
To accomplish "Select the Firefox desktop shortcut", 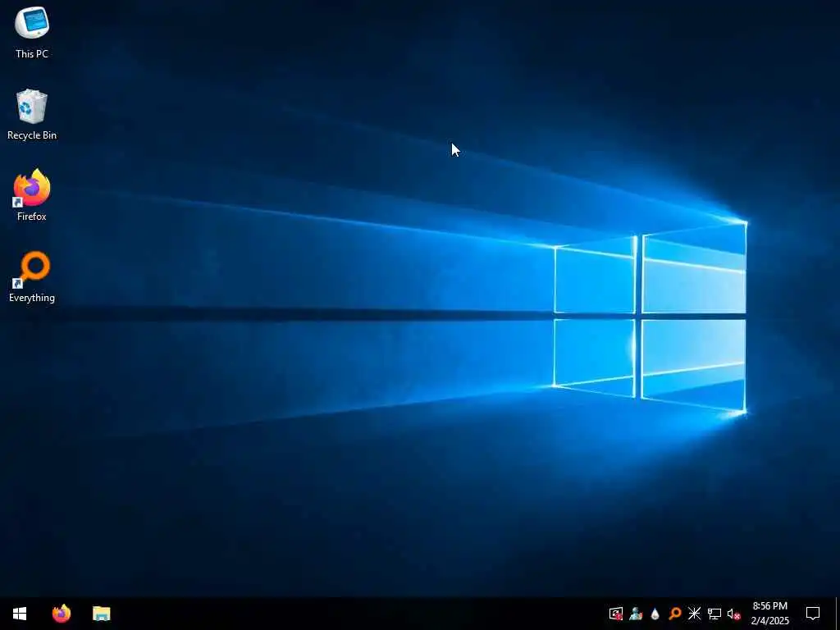I will [x=32, y=195].
